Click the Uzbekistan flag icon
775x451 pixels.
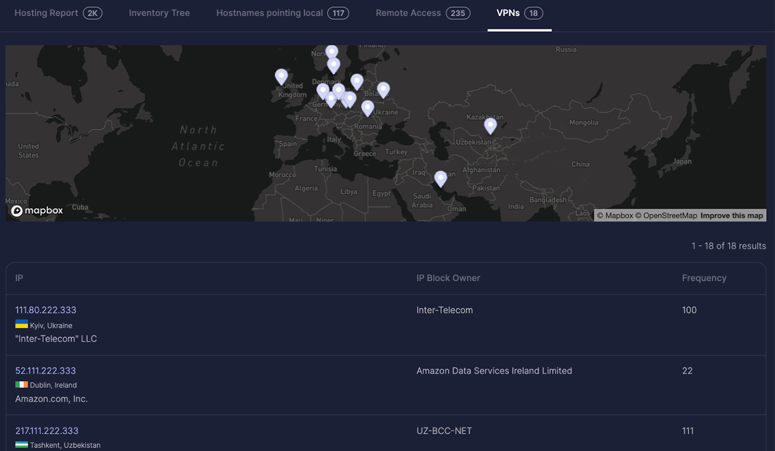coord(21,445)
